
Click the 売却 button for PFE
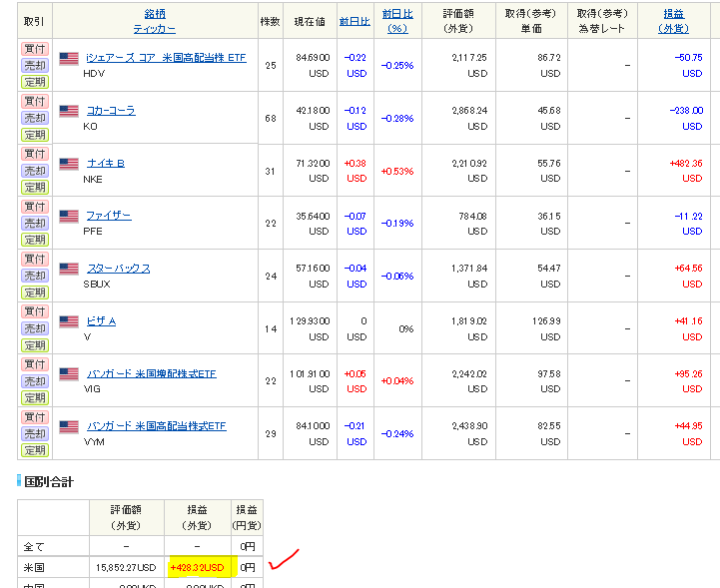tap(35, 223)
